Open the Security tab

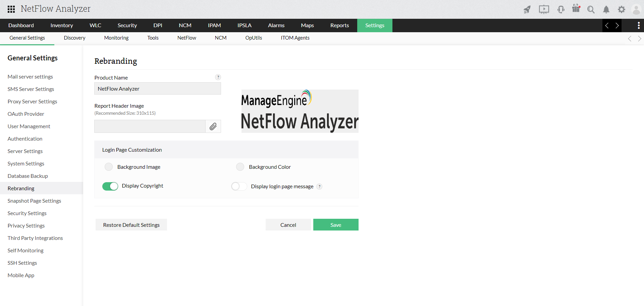point(127,25)
